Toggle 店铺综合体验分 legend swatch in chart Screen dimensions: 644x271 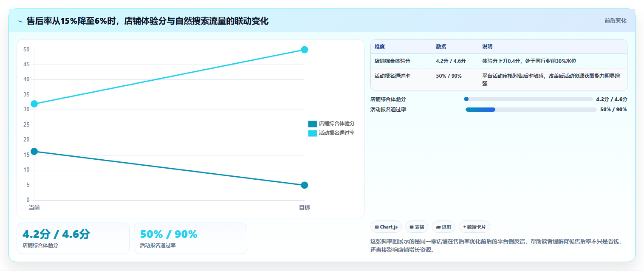(312, 124)
